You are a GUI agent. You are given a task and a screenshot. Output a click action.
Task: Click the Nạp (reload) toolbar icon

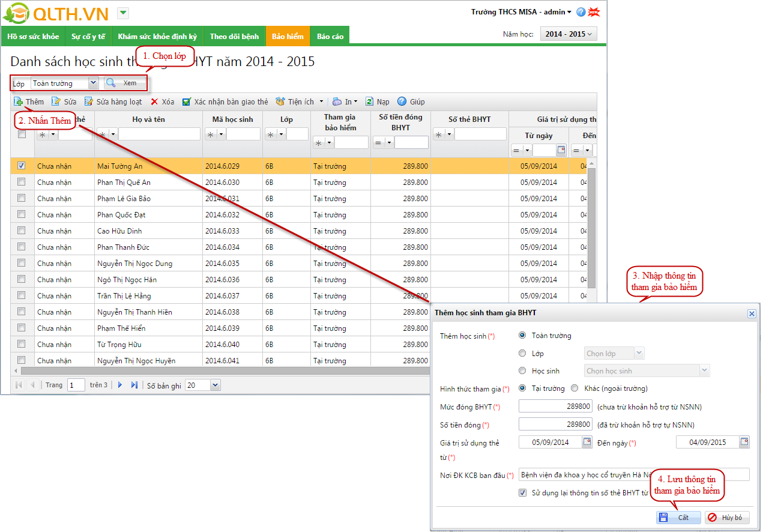(370, 101)
